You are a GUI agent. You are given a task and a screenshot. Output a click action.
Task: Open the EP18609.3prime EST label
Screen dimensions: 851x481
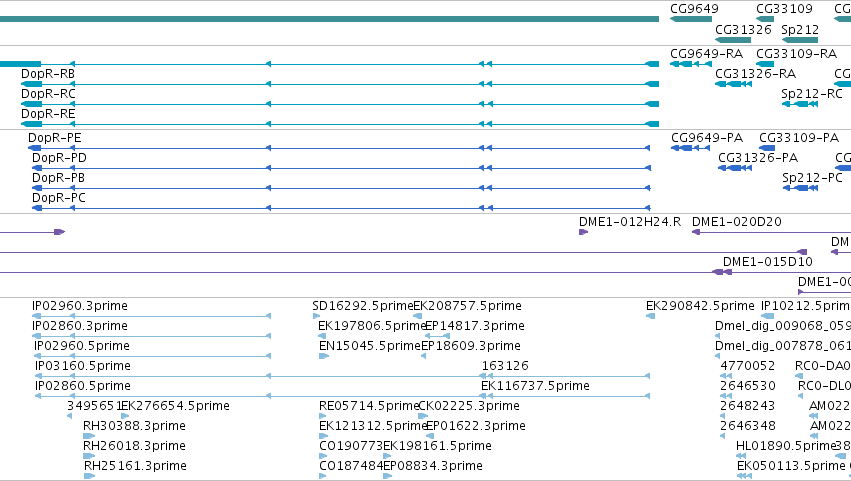471,346
